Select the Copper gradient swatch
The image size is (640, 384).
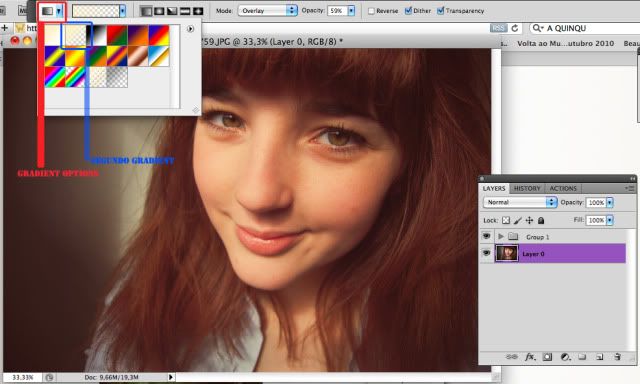tap(138, 56)
